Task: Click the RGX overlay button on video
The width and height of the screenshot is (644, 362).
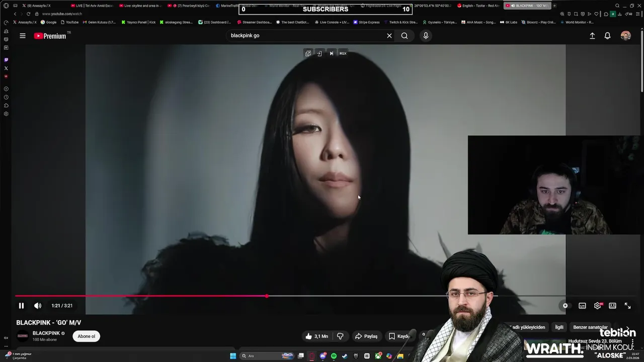Action: [x=343, y=53]
